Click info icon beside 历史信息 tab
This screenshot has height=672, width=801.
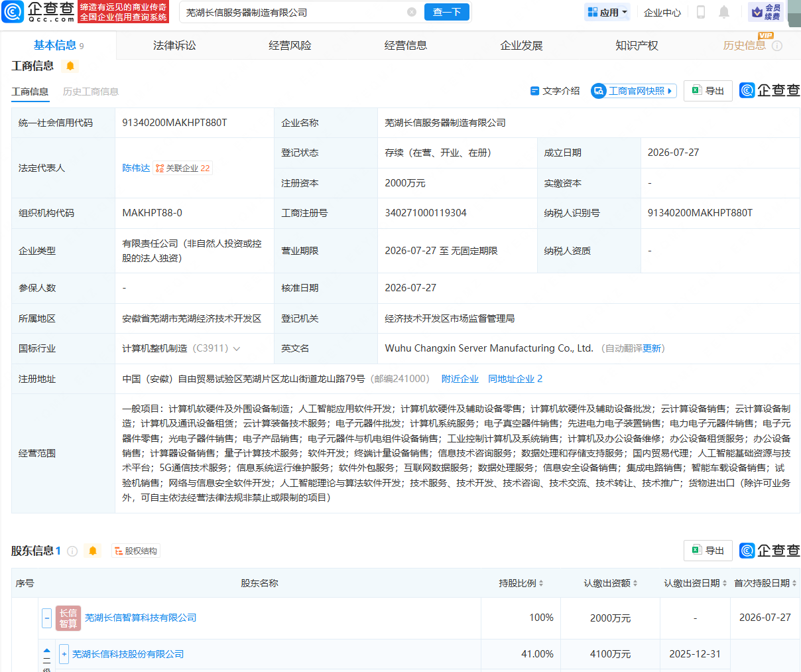(x=777, y=46)
